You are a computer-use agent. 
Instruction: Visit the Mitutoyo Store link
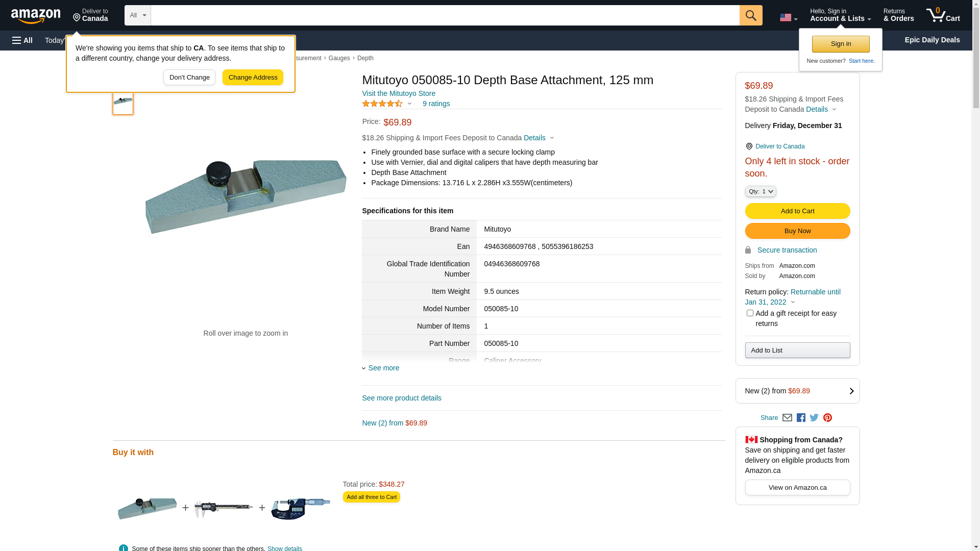399,93
